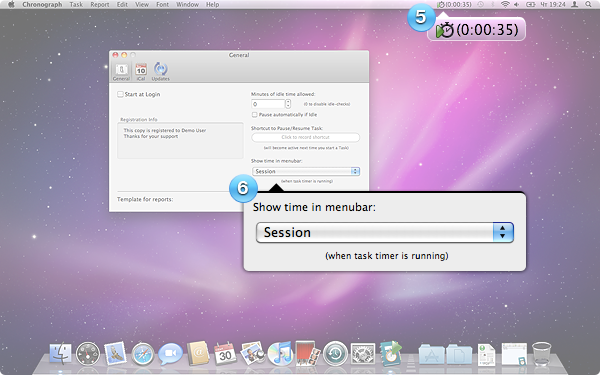Launch Safari from the Dock

[x=143, y=354]
